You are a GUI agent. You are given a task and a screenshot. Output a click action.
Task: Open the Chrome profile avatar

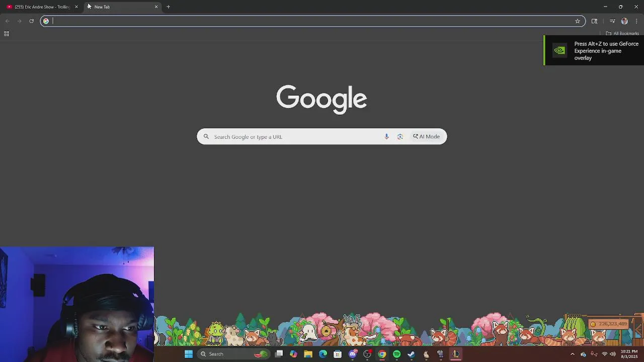(x=624, y=21)
